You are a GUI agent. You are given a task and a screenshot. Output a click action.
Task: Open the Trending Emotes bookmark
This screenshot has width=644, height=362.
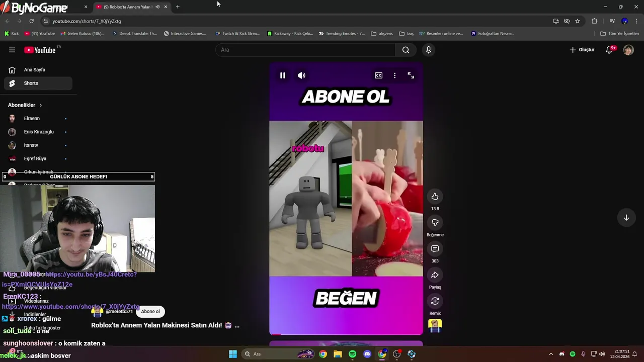coord(342,34)
